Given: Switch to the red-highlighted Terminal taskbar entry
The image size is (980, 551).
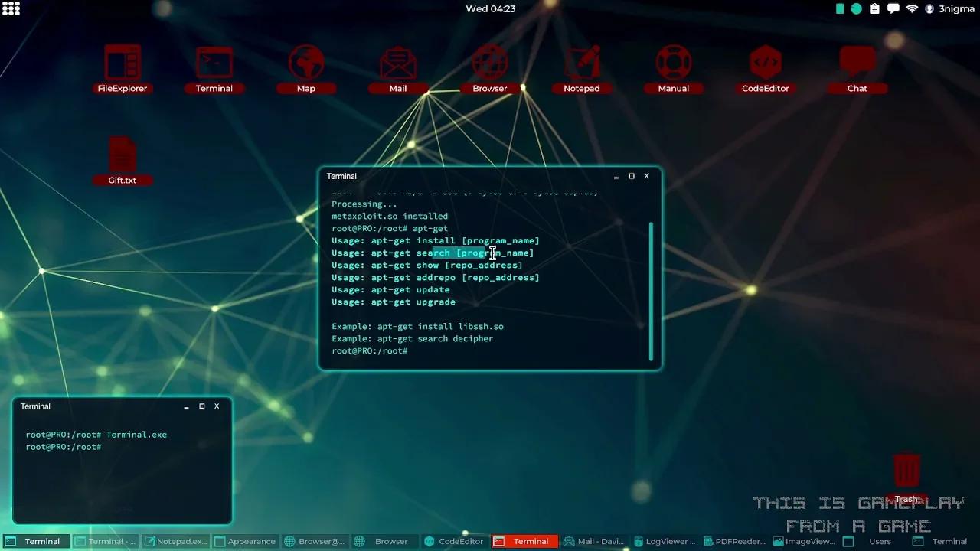Looking at the screenshot, I should coord(525,541).
